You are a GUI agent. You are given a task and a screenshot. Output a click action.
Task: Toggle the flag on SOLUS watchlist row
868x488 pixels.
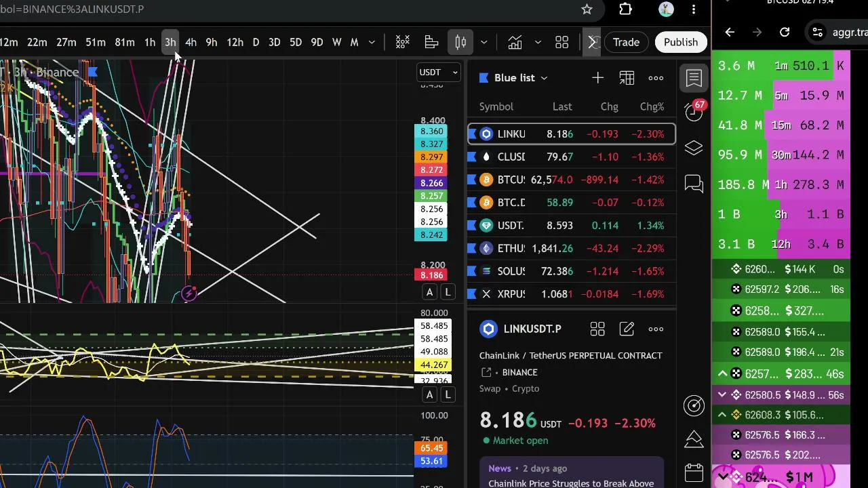click(473, 271)
